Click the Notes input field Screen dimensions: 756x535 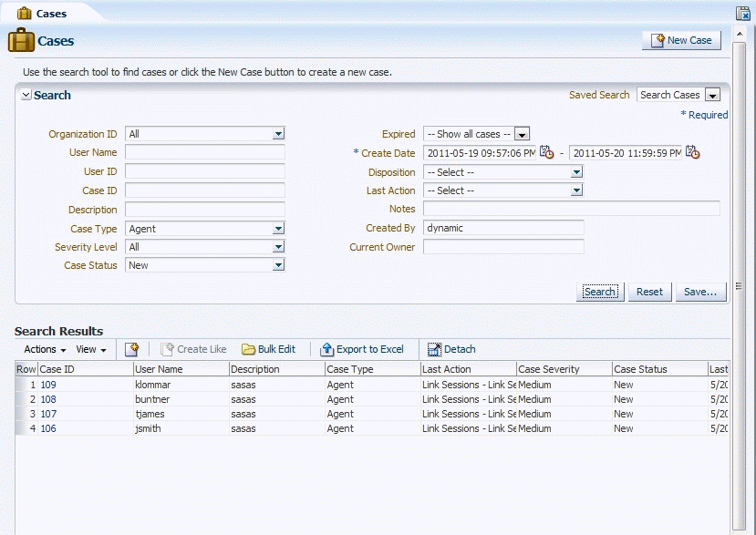point(572,208)
